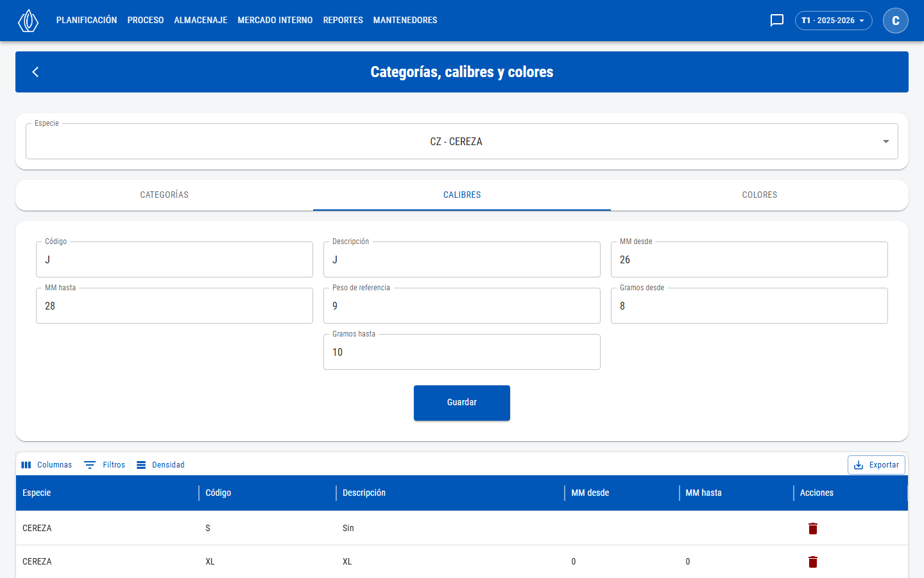Click the MM hasta field containing 28
This screenshot has width=924, height=578.
175,306
